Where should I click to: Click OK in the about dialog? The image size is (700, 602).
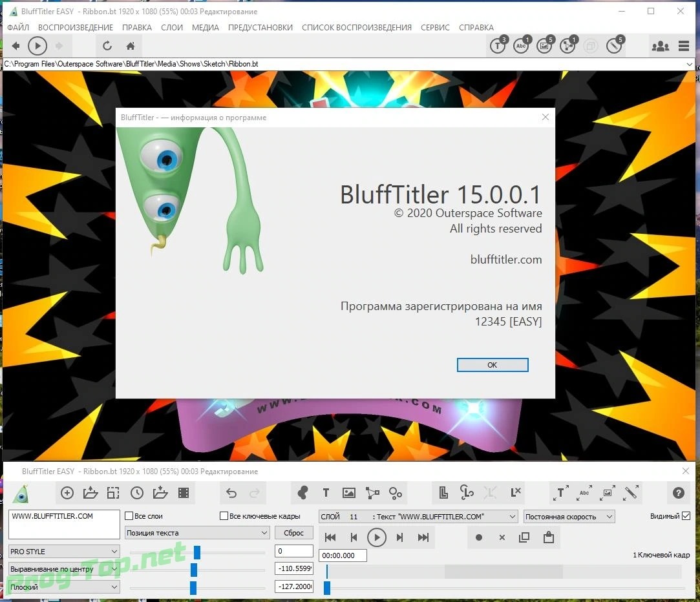[x=493, y=364]
